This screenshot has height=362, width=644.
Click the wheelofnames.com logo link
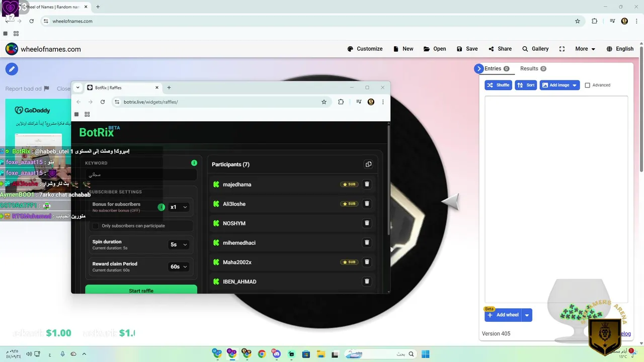pyautogui.click(x=43, y=49)
